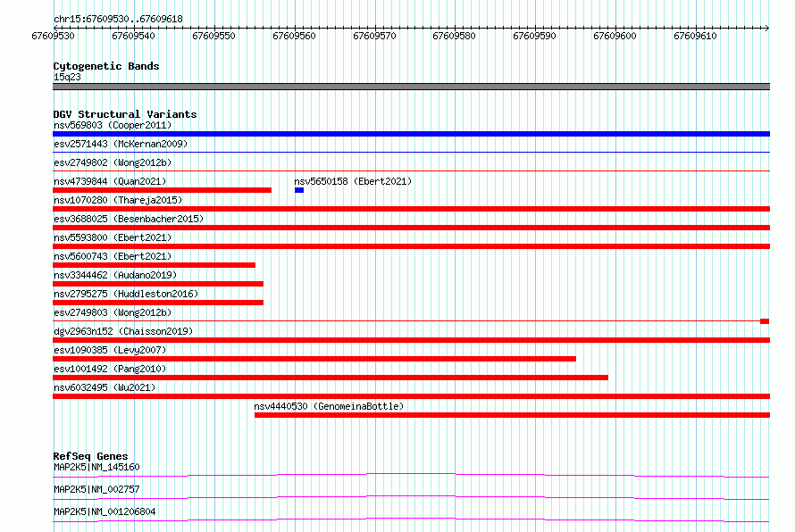Click the small red block ending esv2749803
Image resolution: width=795 pixels, height=532 pixels.
click(765, 321)
